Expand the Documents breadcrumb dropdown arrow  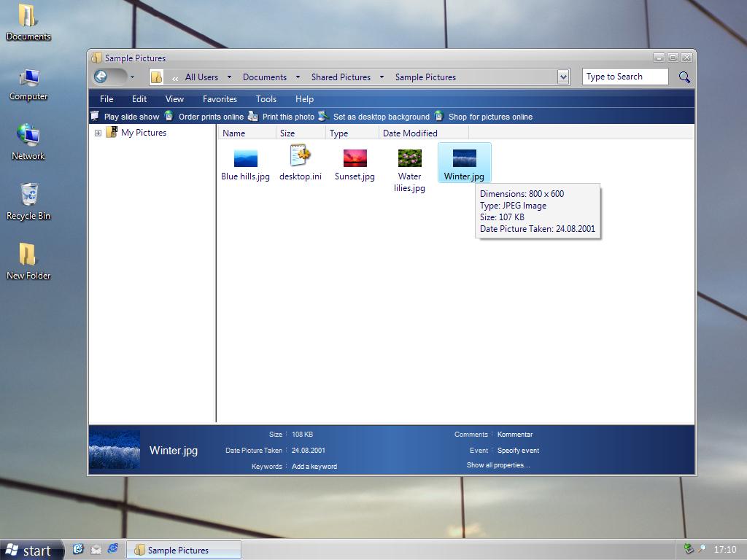click(x=298, y=77)
